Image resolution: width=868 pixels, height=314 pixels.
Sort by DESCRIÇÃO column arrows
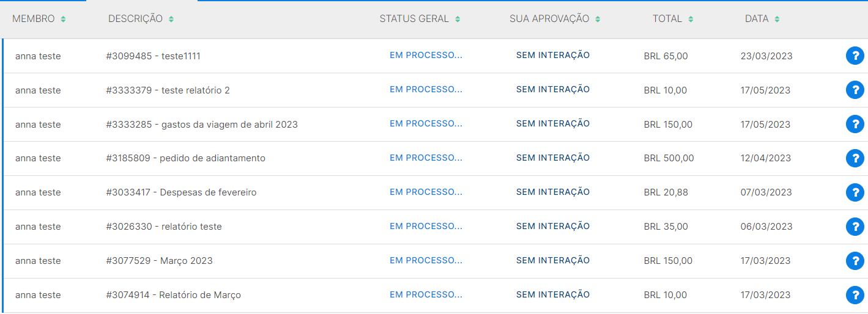pyautogui.click(x=171, y=19)
